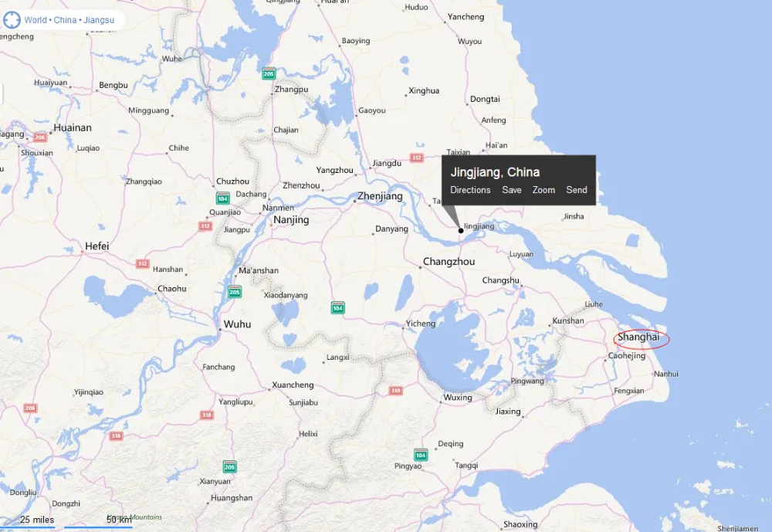Get Directions to Jingjiang from popup
This screenshot has height=532, width=772.
click(x=470, y=190)
